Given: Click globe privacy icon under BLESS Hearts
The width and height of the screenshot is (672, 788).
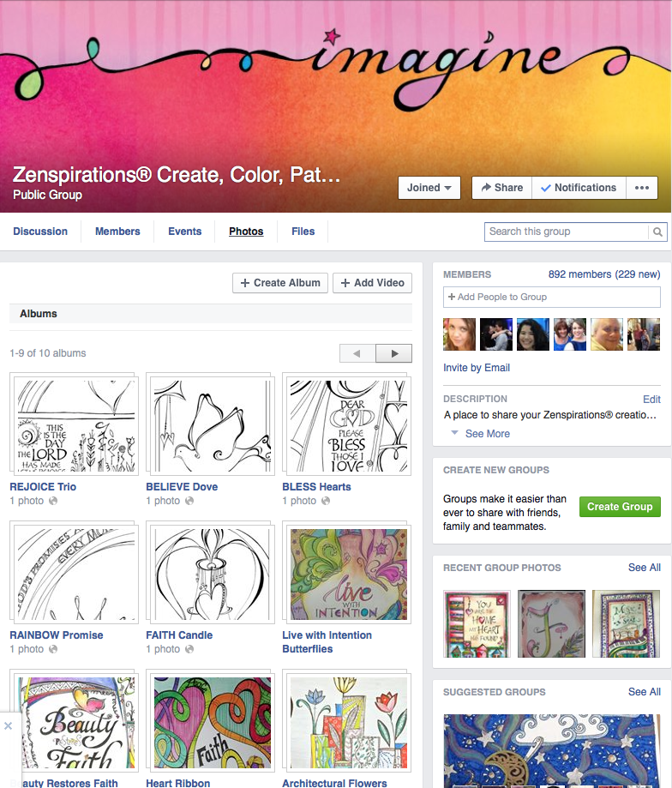Looking at the screenshot, I should pos(326,501).
